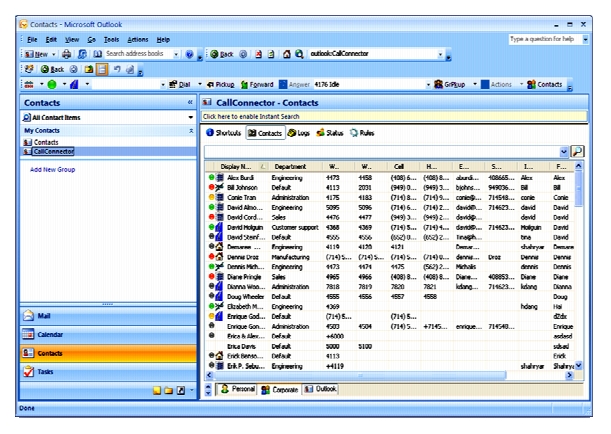Click the Folder List icon in navigation pane
The image size is (611, 434).
169,390
